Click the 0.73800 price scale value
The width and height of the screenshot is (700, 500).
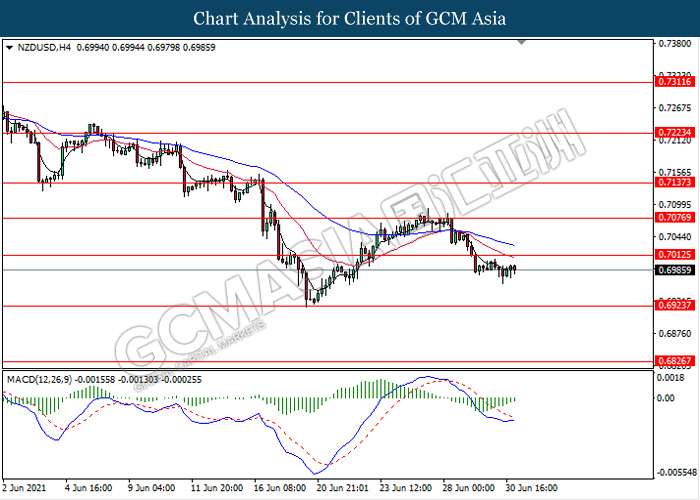[675, 44]
